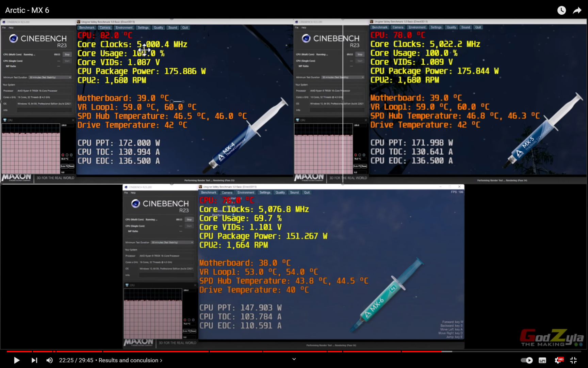Expand the down chevron above the seek bar

294,359
